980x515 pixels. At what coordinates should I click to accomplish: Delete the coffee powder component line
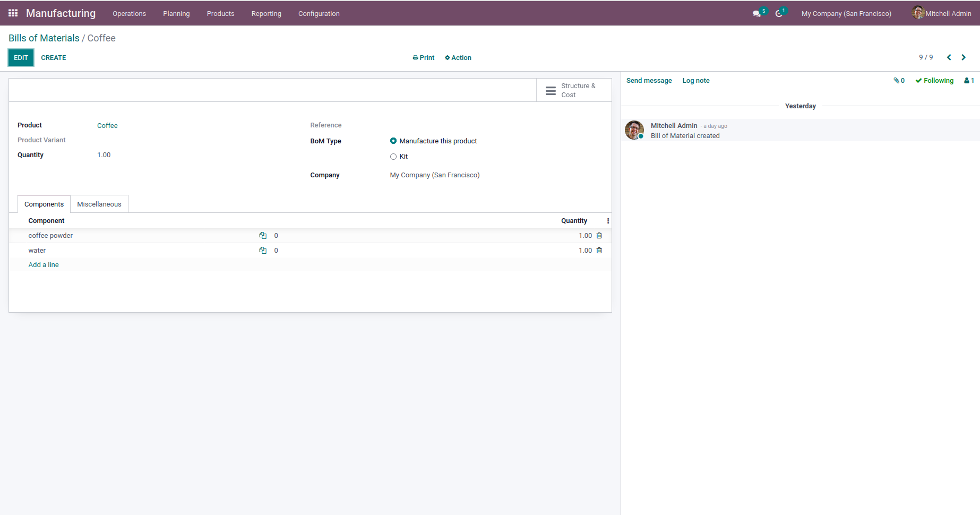coord(599,236)
